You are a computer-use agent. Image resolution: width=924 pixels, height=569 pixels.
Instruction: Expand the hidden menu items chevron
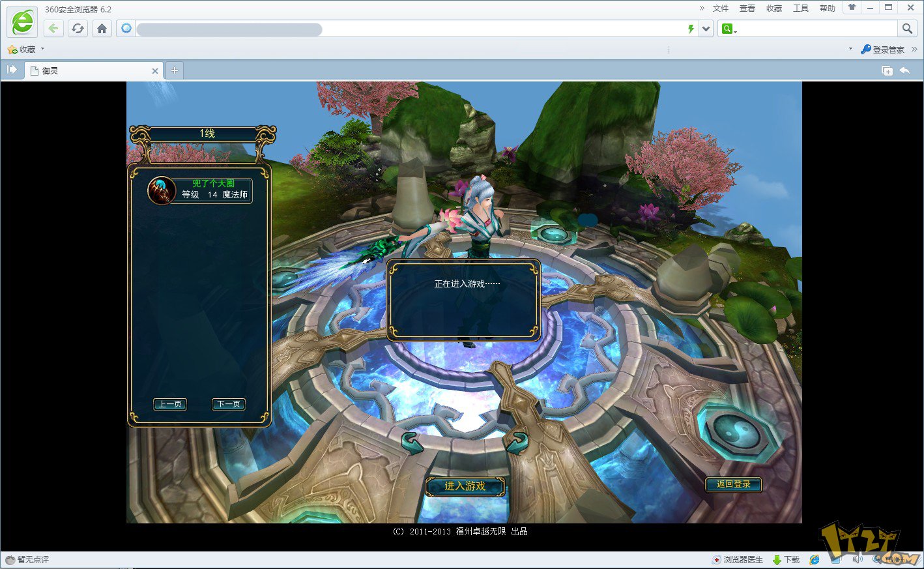point(702,8)
